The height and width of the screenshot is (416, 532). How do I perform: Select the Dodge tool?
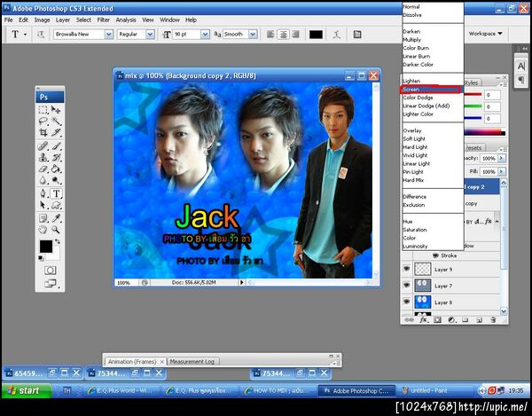56,180
